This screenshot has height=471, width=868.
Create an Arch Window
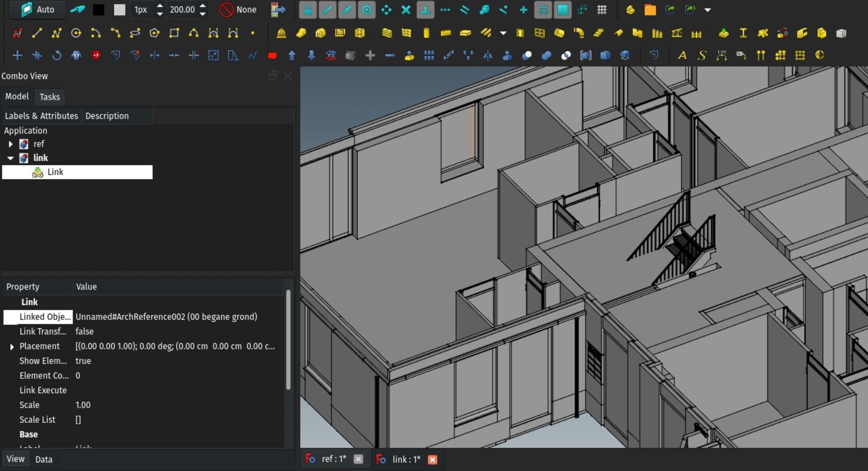click(539, 33)
